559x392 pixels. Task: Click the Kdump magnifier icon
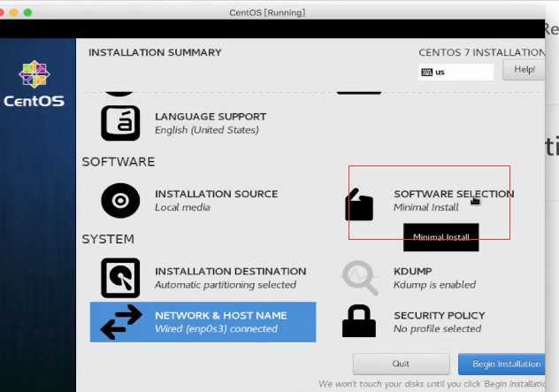coord(360,278)
